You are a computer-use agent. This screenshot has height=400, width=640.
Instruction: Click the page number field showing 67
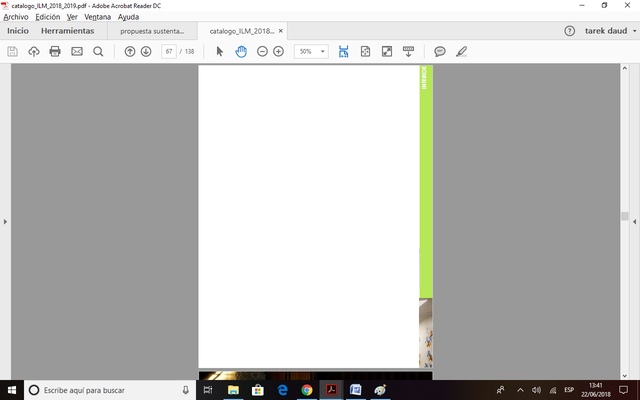[x=169, y=51]
